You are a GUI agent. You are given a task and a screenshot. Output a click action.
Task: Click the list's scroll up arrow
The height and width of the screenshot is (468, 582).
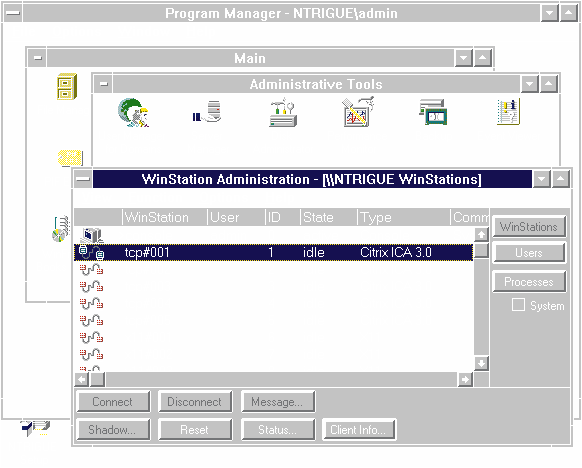481,234
